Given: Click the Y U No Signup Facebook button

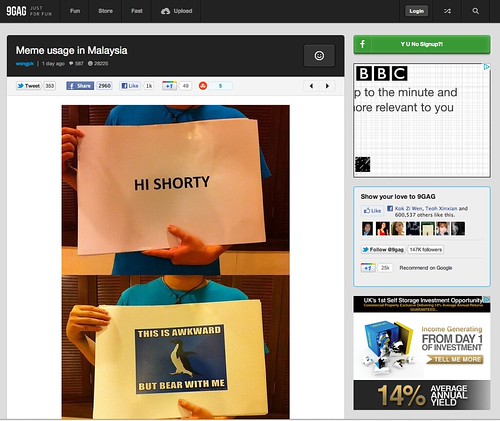Looking at the screenshot, I should coord(422,44).
